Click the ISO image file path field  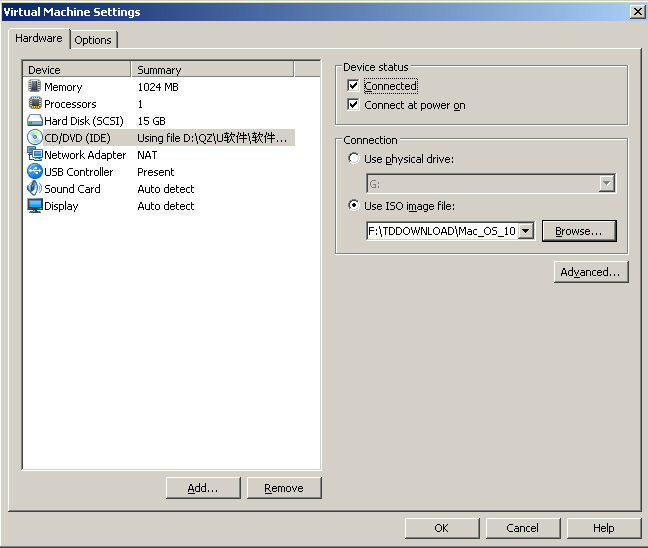pos(442,231)
